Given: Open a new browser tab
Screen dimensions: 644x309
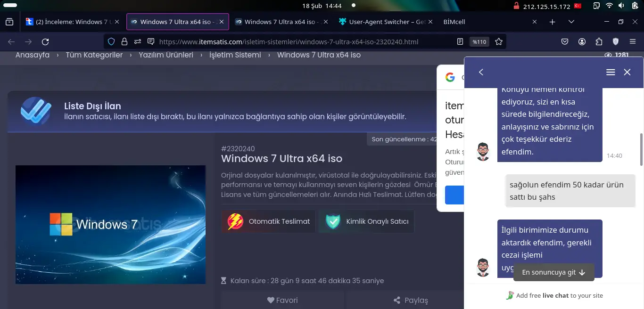Looking at the screenshot, I should (x=552, y=22).
